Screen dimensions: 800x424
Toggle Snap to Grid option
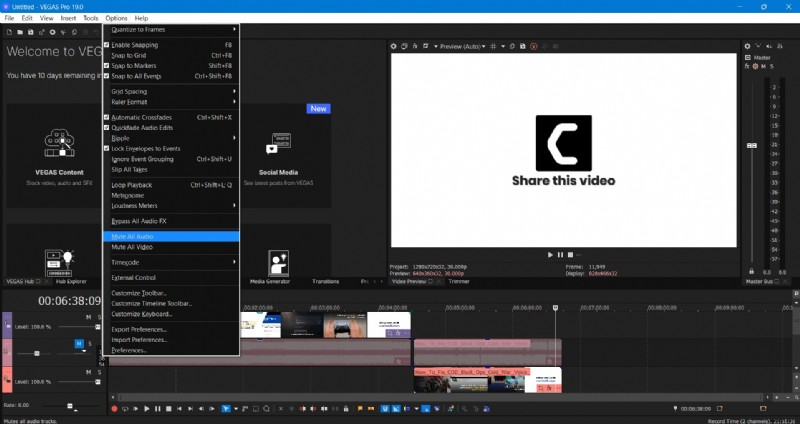pyautogui.click(x=171, y=55)
